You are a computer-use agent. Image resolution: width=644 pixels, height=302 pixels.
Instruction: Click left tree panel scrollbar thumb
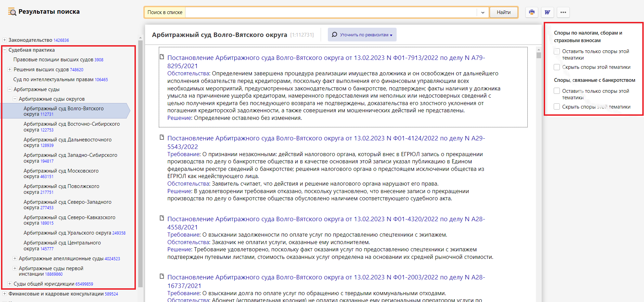(x=140, y=164)
